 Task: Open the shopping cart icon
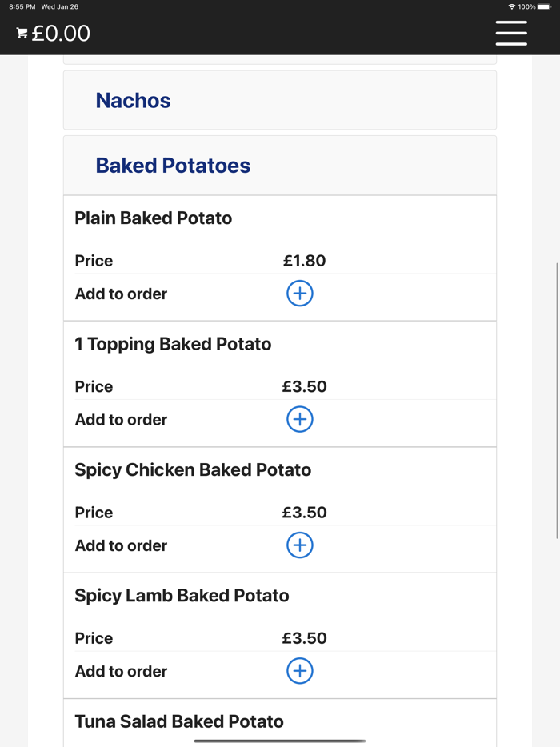pyautogui.click(x=22, y=34)
